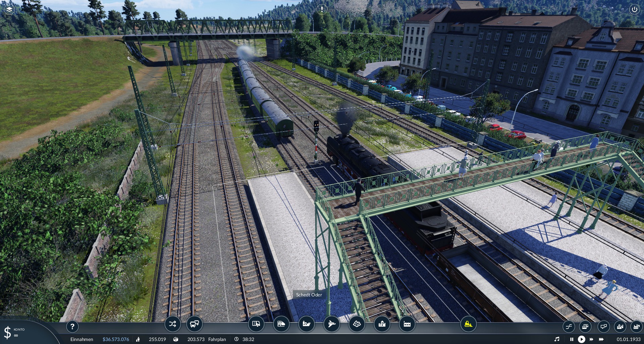The image size is (644, 344).
Task: Open the power/game menu button
Action: (x=634, y=9)
